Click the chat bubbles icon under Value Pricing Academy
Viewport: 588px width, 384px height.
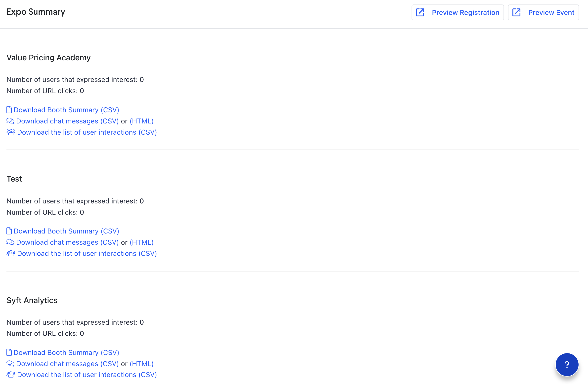[x=10, y=121]
